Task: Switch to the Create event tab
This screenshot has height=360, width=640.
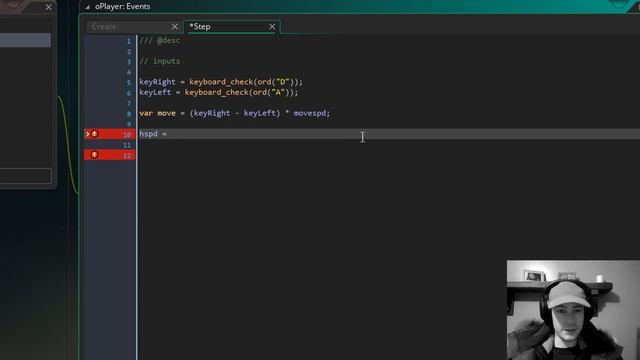Action: 104,27
